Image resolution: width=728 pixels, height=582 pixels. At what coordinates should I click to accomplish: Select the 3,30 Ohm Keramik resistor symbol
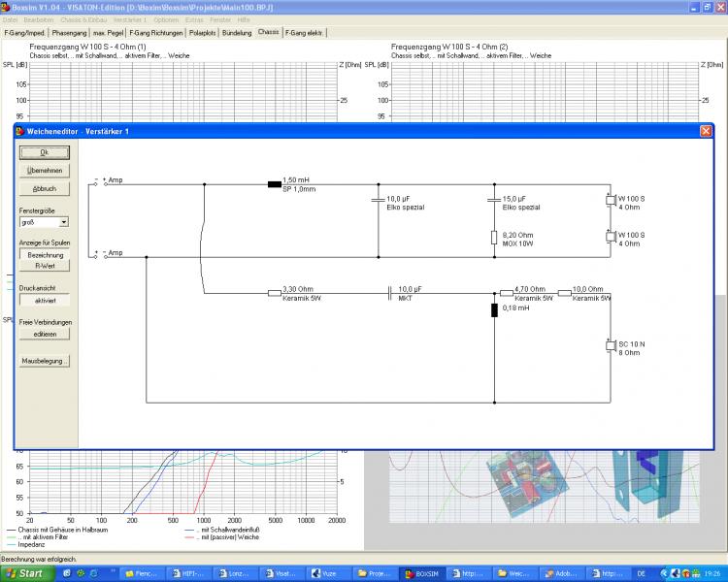[274, 292]
